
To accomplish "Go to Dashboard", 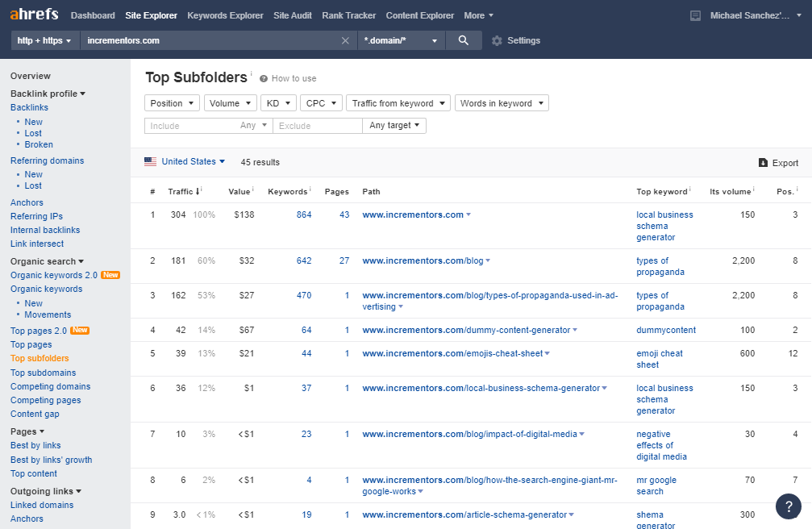I will pos(93,15).
